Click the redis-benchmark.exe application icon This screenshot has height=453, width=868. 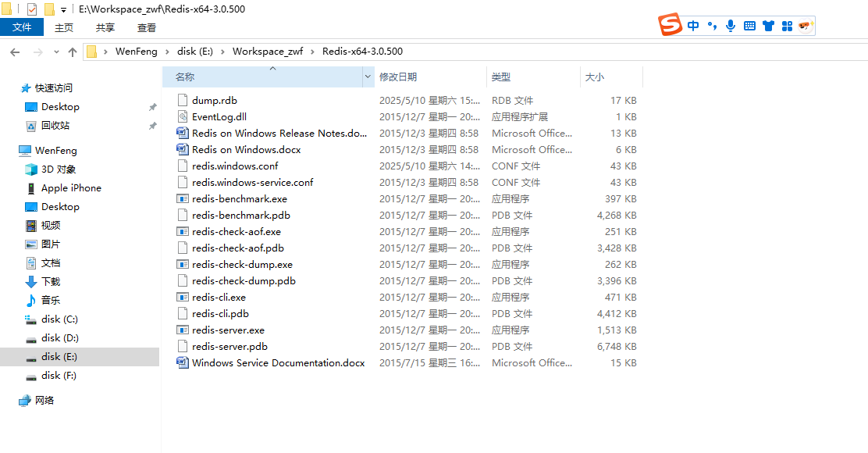pyautogui.click(x=182, y=199)
